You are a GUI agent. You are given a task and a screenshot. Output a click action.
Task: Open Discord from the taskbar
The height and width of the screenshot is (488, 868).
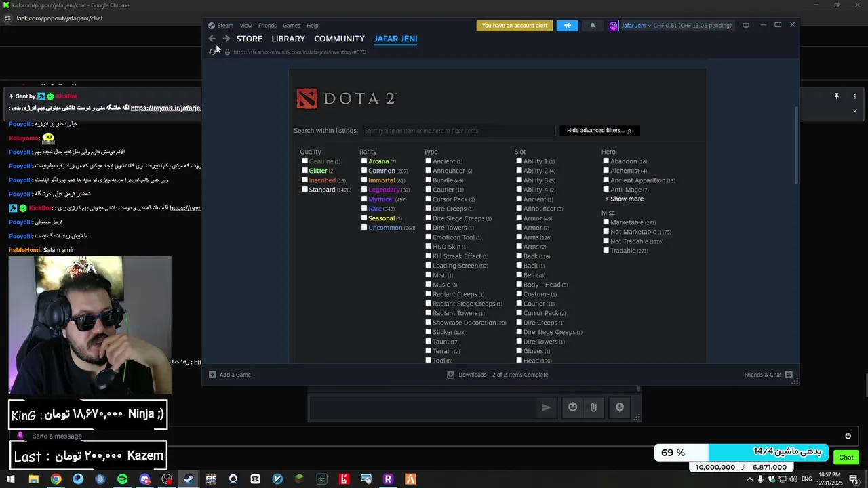tap(144, 479)
